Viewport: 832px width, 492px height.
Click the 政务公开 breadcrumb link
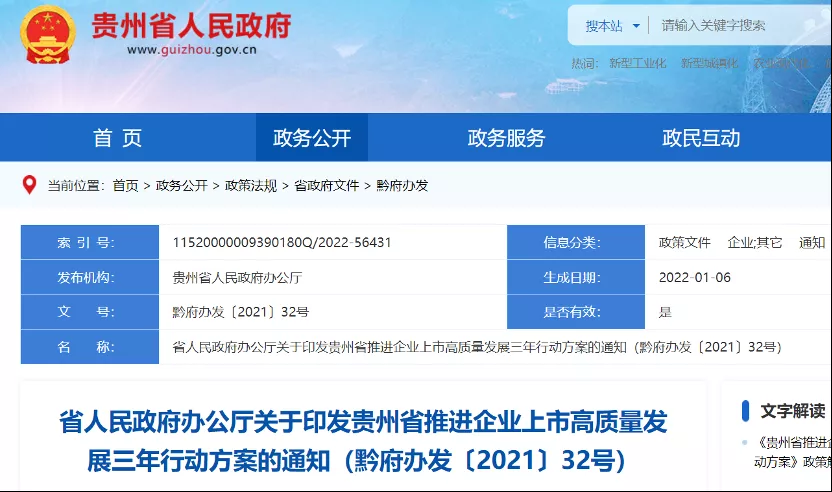(182, 186)
